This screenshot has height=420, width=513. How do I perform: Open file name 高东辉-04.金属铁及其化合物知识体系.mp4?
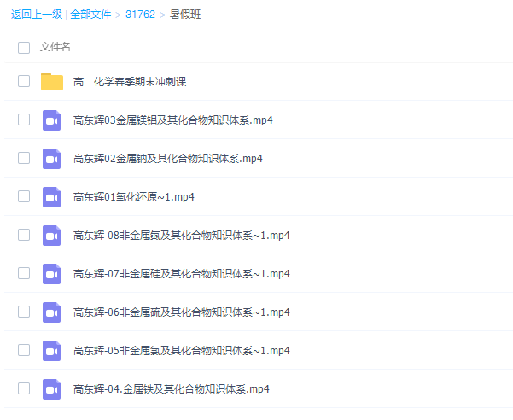(172, 389)
